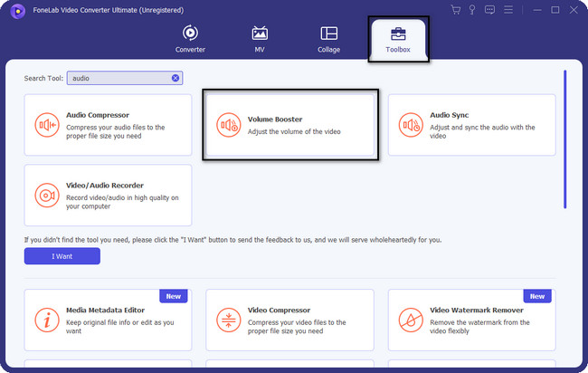This screenshot has width=588, height=373.
Task: Click New badge on Media Metadata Editor
Action: pyautogui.click(x=174, y=296)
